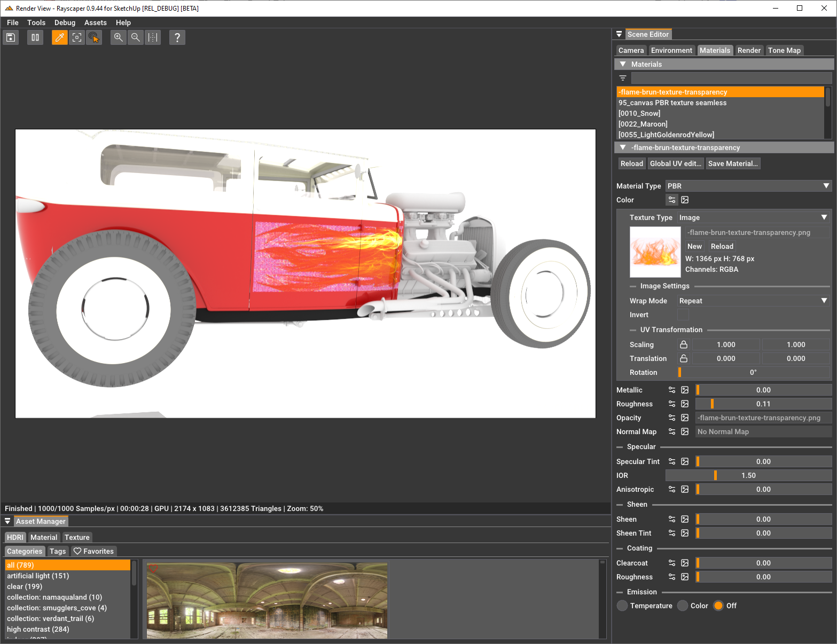Select Temperature emission option
This screenshot has width=837, height=644.
[622, 606]
